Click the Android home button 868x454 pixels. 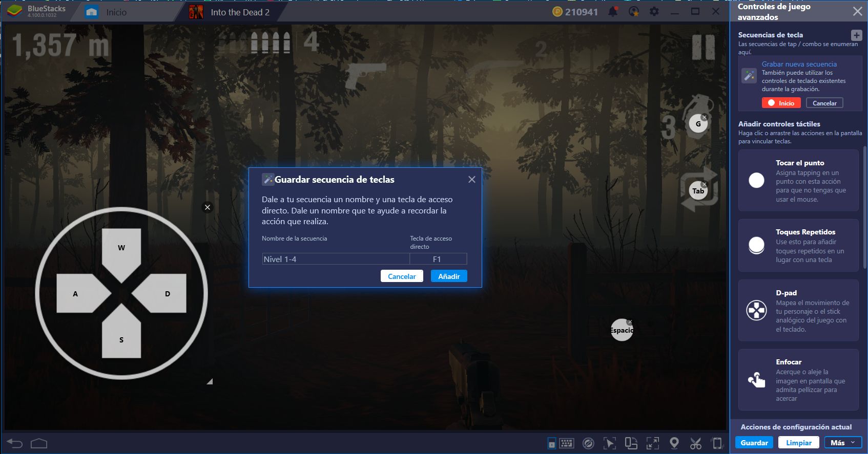(39, 443)
